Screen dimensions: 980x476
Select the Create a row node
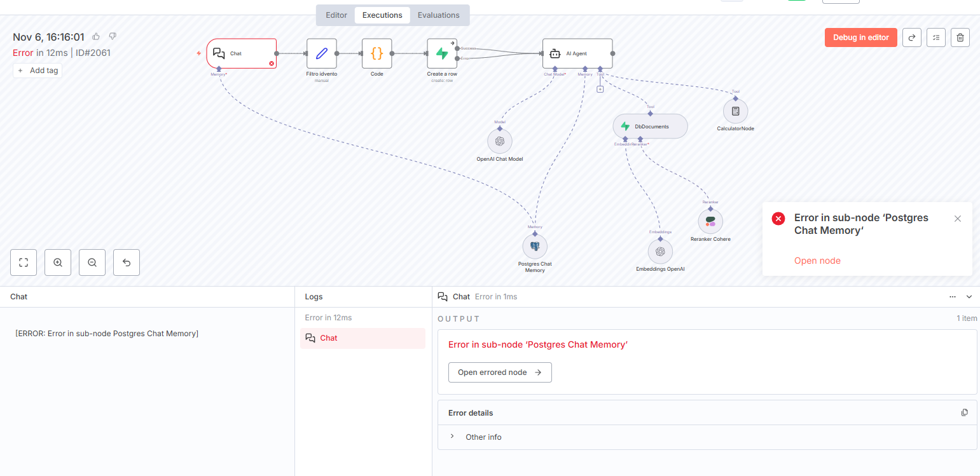[442, 53]
